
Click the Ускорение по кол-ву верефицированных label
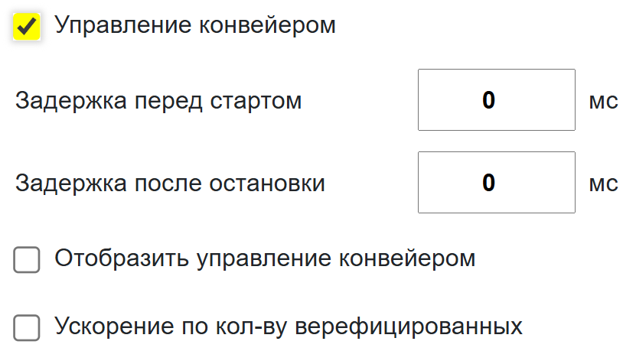pyautogui.click(x=289, y=327)
